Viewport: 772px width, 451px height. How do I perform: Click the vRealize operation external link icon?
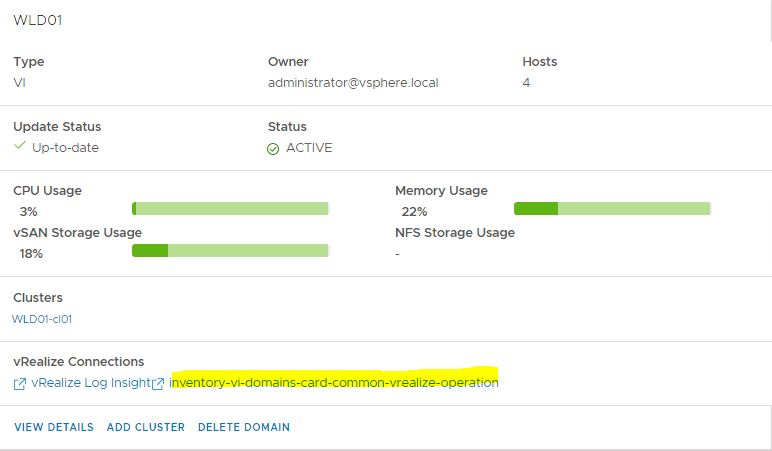157,384
